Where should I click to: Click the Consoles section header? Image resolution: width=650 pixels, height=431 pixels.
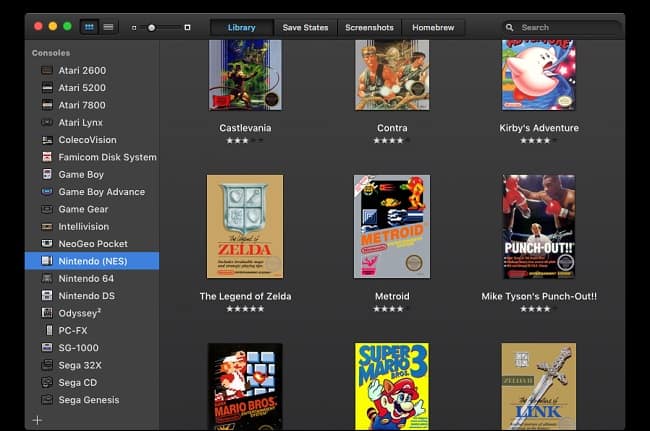tap(51, 53)
